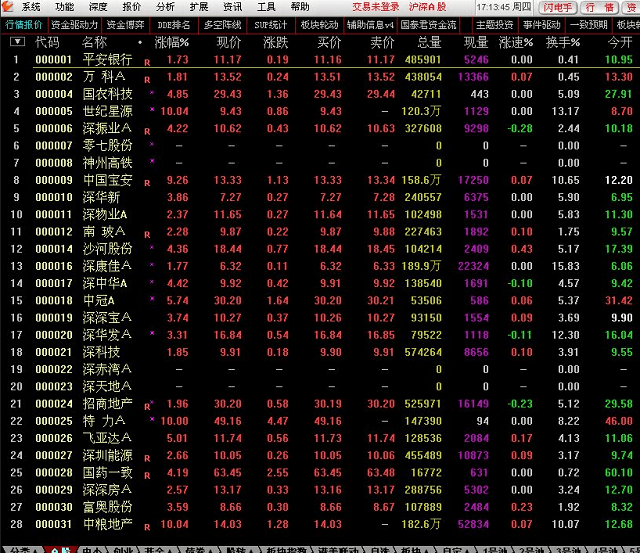Click the 沪深A股 market label
Viewport: 640px width, 553px height.
(x=427, y=7)
